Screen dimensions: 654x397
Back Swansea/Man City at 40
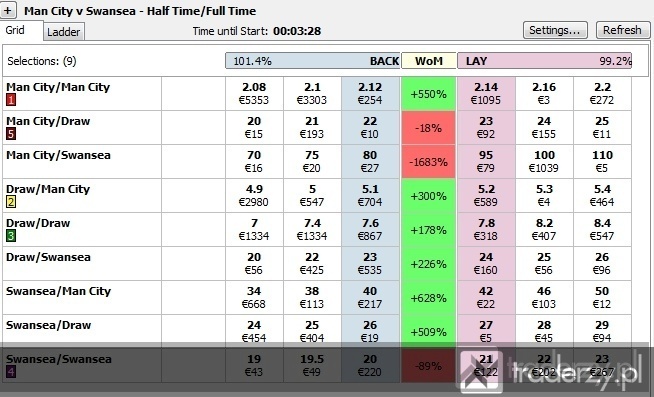pos(370,297)
